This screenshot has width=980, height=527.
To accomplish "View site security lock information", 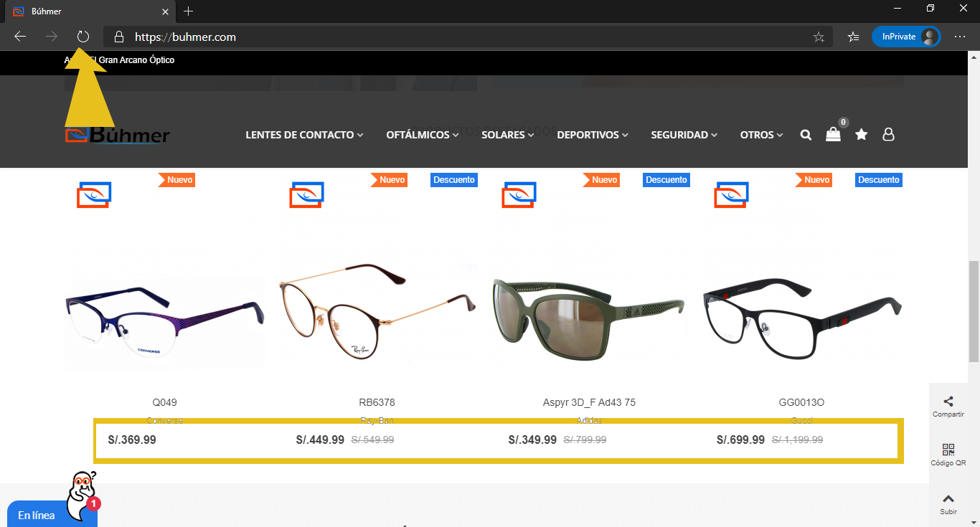I will coord(119,37).
